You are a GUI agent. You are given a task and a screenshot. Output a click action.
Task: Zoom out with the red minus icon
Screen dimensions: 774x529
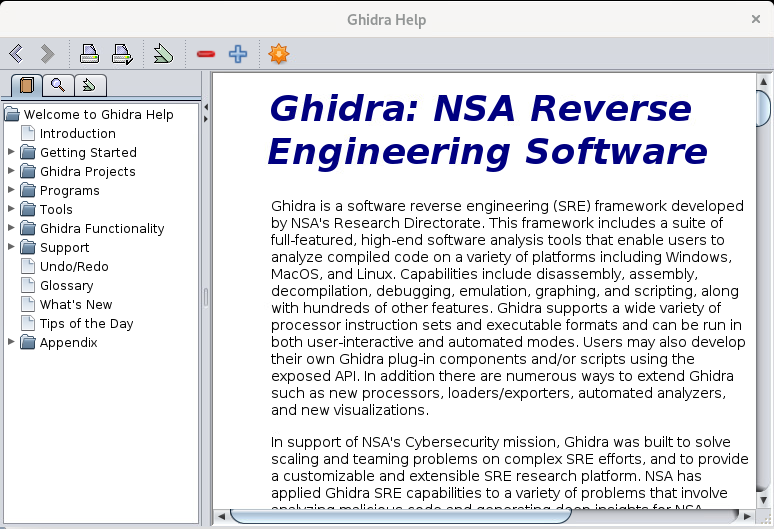(x=206, y=54)
